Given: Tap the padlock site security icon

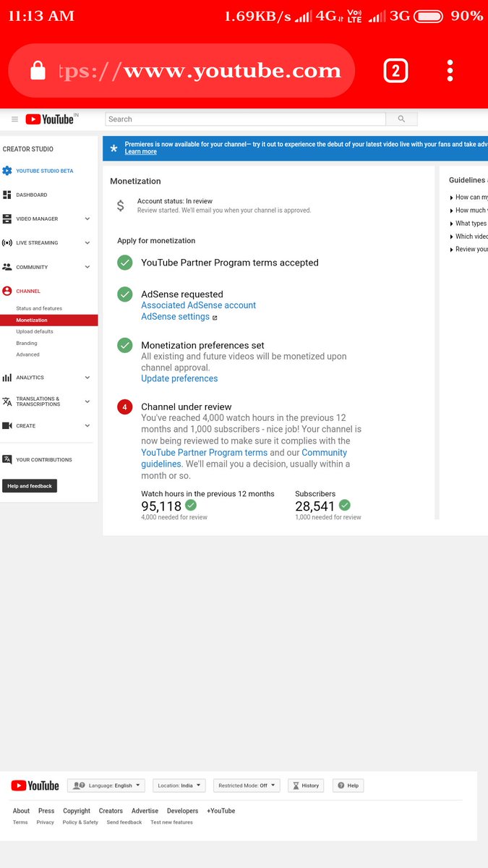Looking at the screenshot, I should click(x=38, y=70).
